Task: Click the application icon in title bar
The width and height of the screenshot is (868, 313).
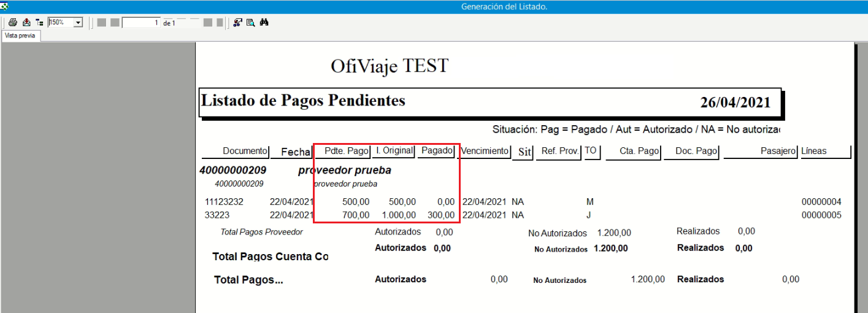Action: pos(4,6)
